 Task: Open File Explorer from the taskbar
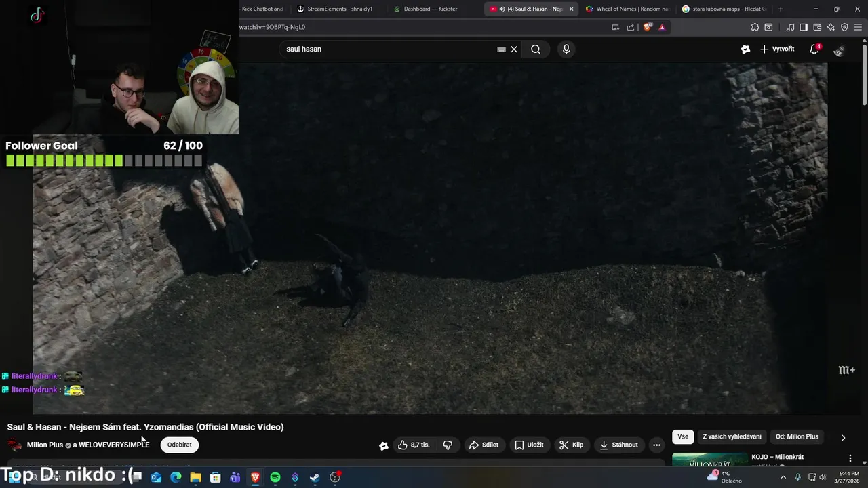click(x=195, y=477)
